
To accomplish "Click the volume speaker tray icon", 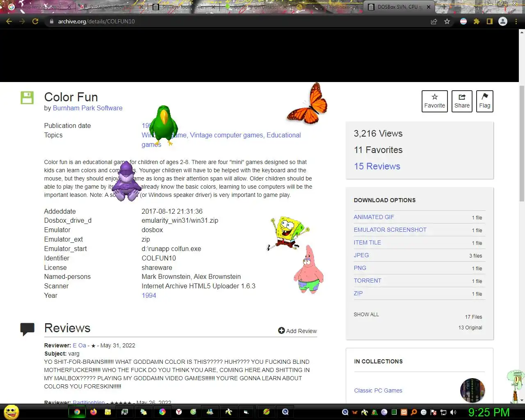I will [453, 412].
